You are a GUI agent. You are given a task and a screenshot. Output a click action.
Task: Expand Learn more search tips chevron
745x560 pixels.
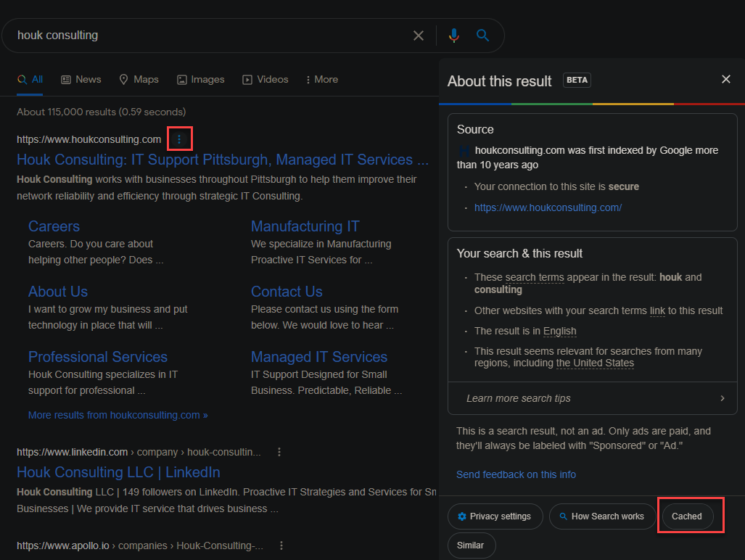(723, 398)
